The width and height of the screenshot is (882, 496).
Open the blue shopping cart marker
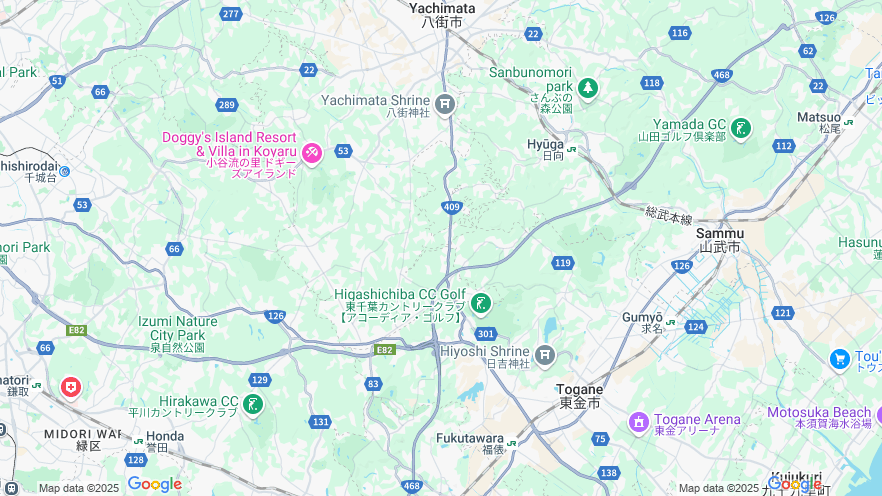(840, 359)
